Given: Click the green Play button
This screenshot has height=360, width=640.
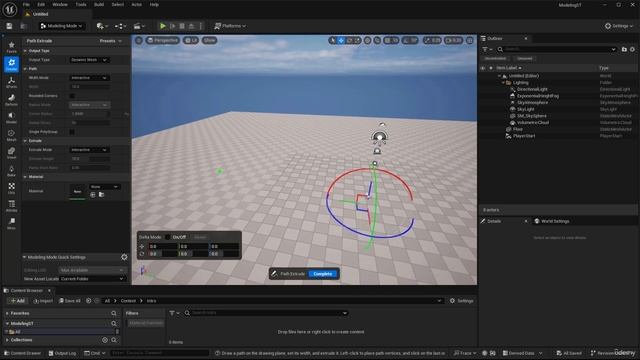Looking at the screenshot, I should click(x=163, y=26).
